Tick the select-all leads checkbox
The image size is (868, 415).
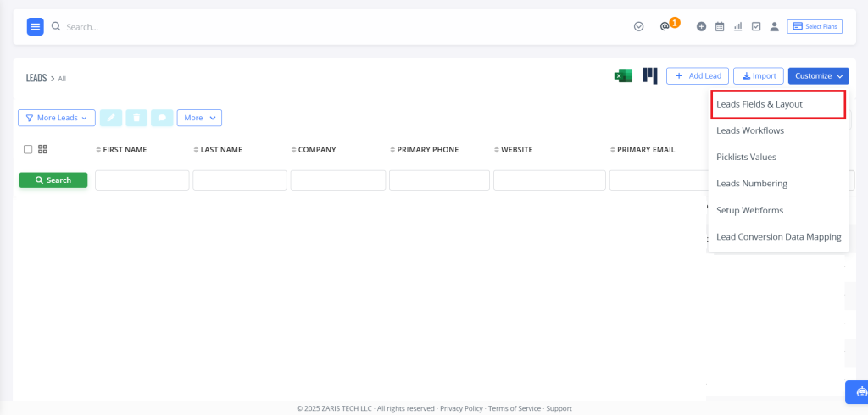[28, 149]
